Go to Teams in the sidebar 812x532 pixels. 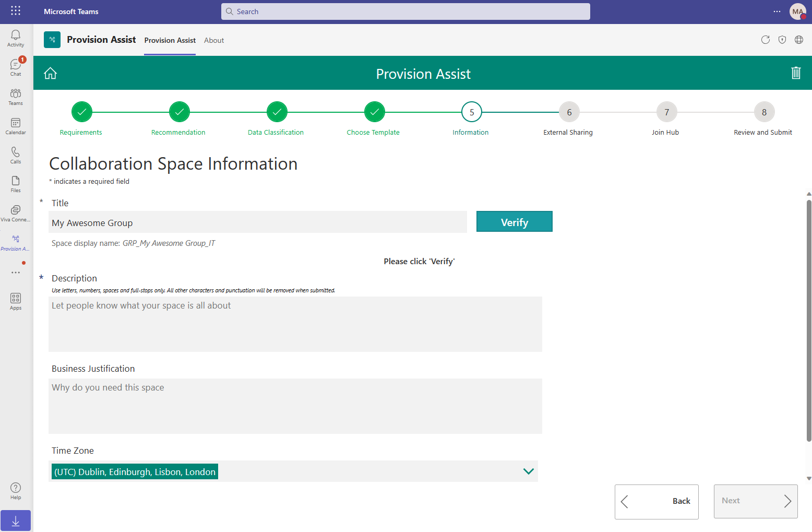tap(16, 97)
